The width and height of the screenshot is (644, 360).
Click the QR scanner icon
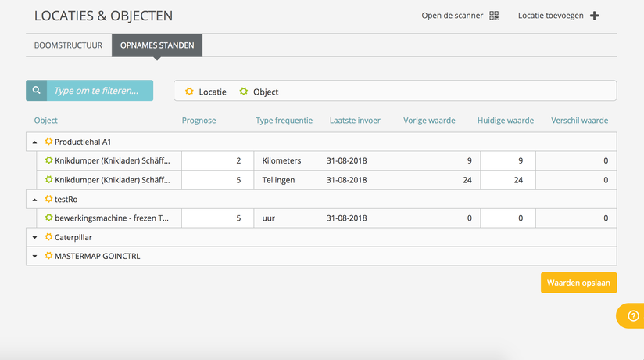494,16
